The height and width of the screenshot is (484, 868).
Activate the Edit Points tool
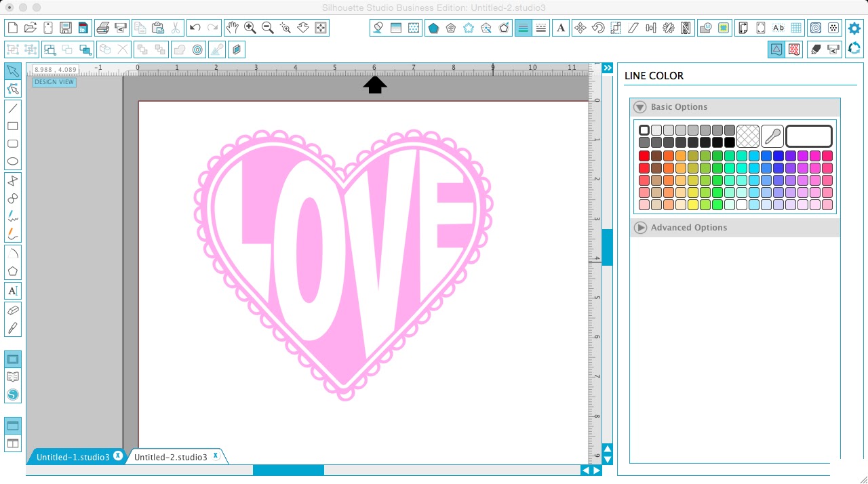(13, 89)
